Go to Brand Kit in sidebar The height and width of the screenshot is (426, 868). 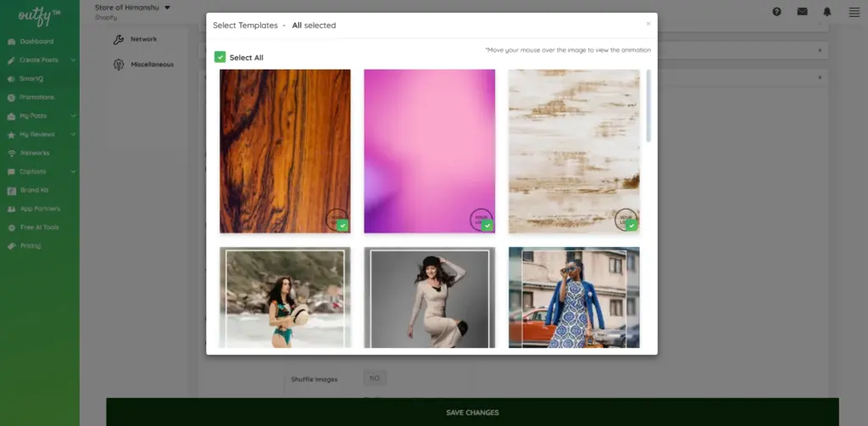click(x=34, y=190)
